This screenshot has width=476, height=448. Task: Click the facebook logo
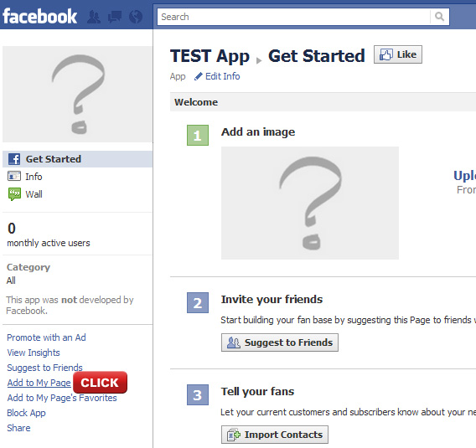[39, 17]
